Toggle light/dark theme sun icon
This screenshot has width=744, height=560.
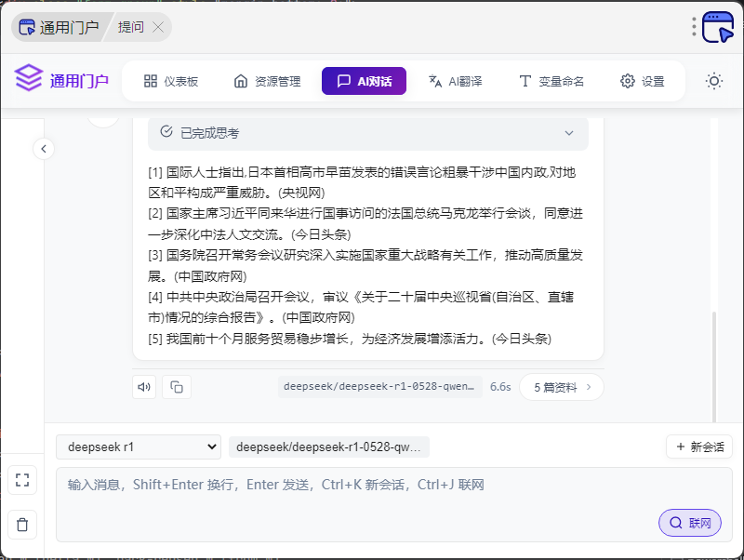click(714, 81)
